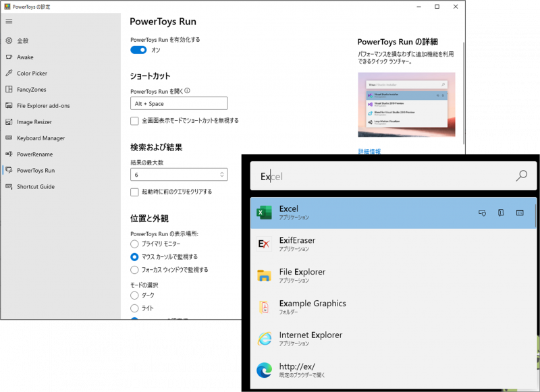Image resolution: width=540 pixels, height=392 pixels.
Task: Click the Awake coffee cup icon
Action: click(9, 57)
